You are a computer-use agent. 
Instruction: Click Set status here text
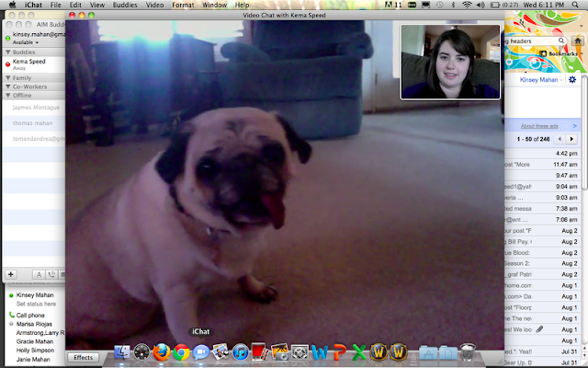pyautogui.click(x=36, y=304)
